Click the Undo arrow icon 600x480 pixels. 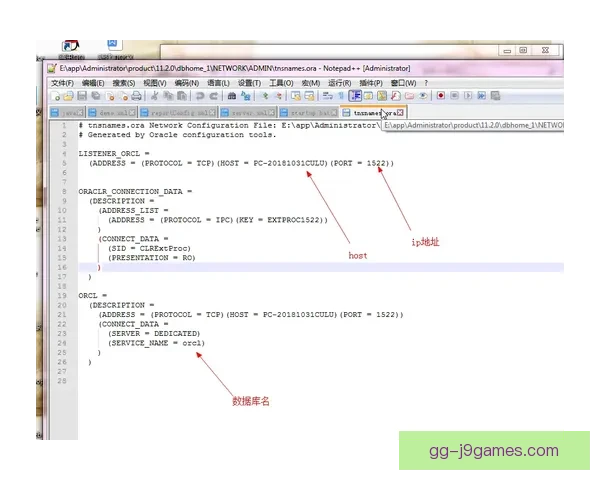point(199,96)
